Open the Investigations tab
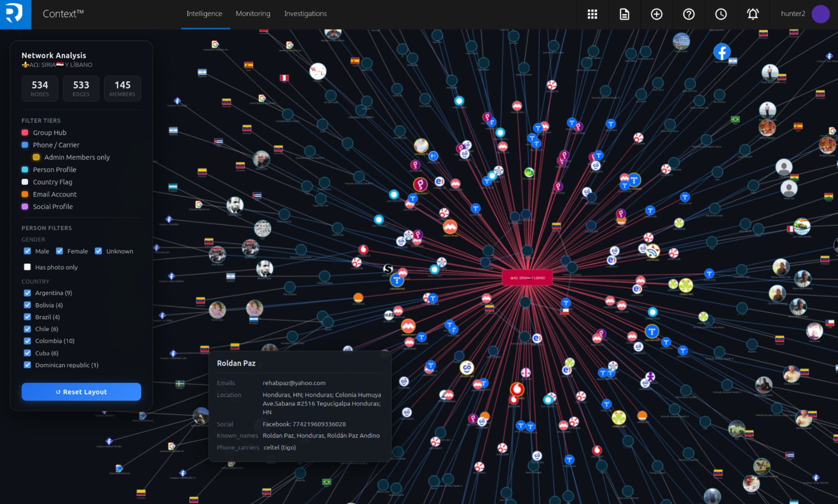 click(306, 14)
